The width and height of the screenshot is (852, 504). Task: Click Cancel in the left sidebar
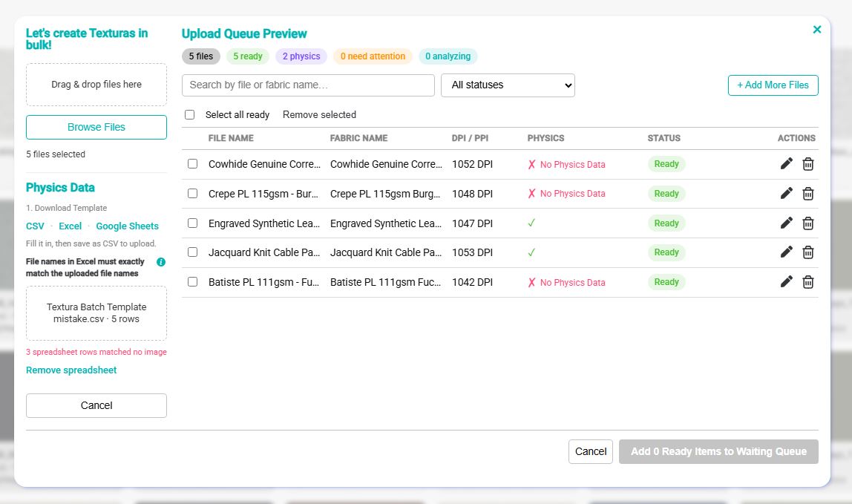[x=96, y=405]
